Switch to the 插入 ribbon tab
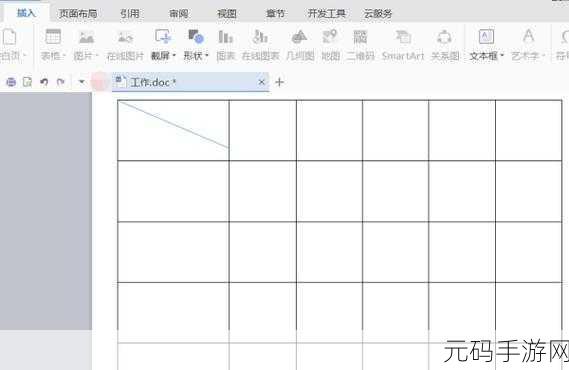 coord(26,13)
